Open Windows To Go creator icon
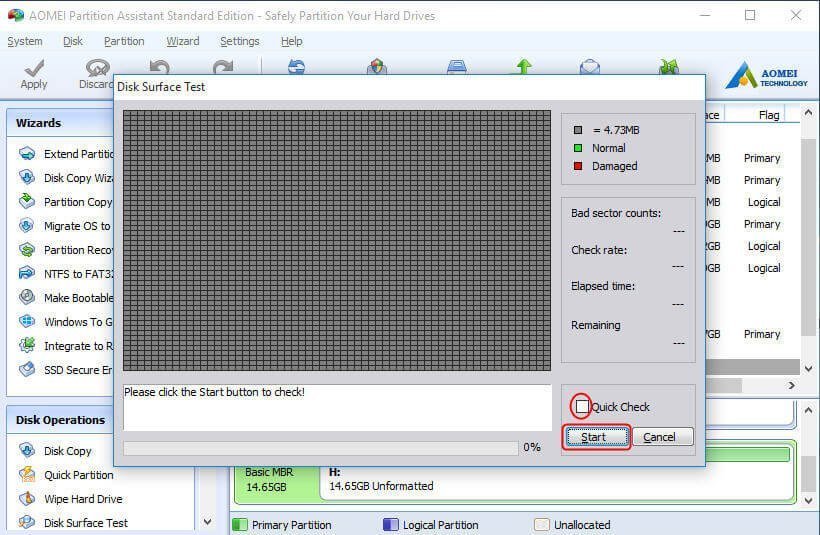The width and height of the screenshot is (820, 535). coord(27,321)
